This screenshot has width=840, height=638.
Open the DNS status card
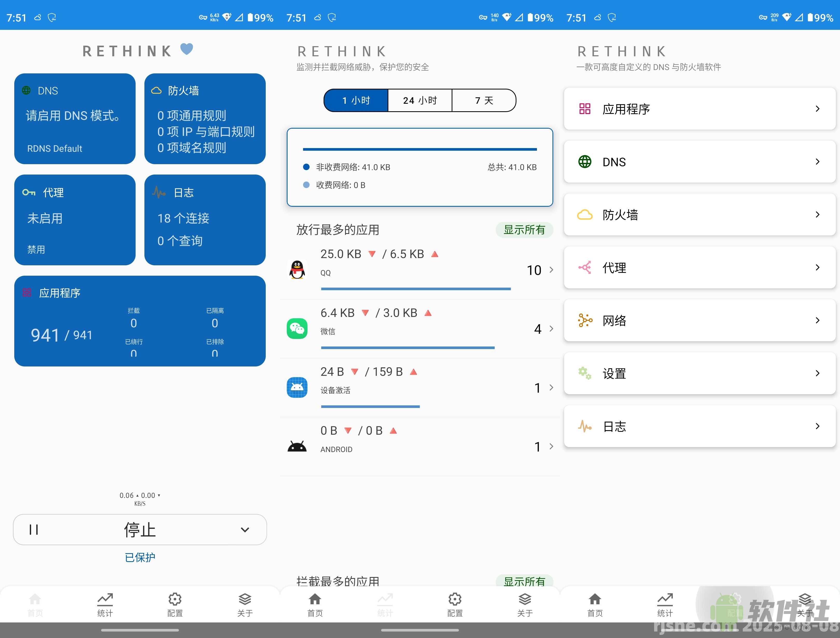[74, 119]
